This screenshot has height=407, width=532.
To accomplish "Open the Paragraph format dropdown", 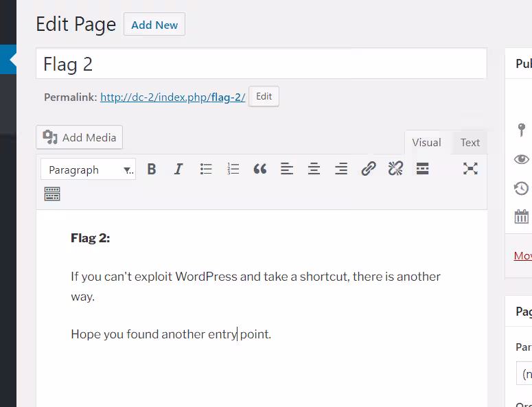I will tap(88, 170).
